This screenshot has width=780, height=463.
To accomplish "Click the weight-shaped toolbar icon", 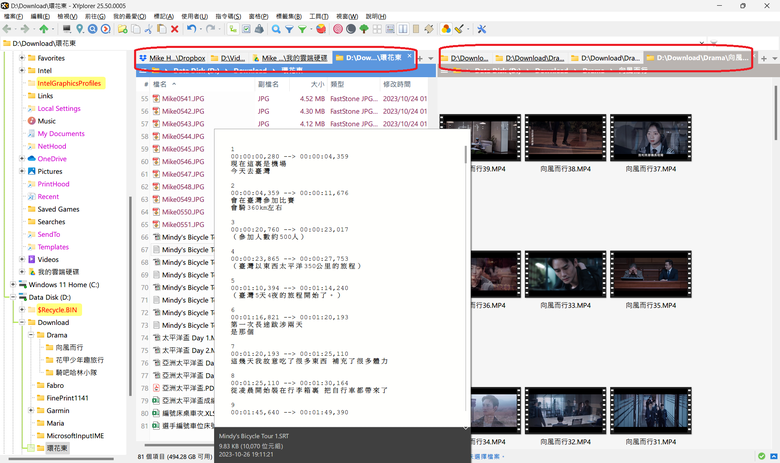I will [259, 29].
